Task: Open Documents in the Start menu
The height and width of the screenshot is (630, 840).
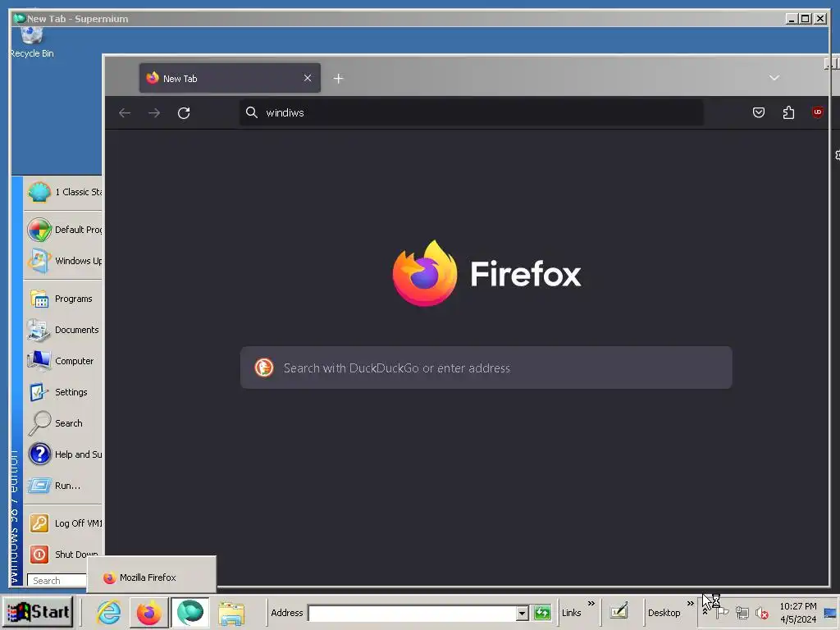Action: (63, 330)
